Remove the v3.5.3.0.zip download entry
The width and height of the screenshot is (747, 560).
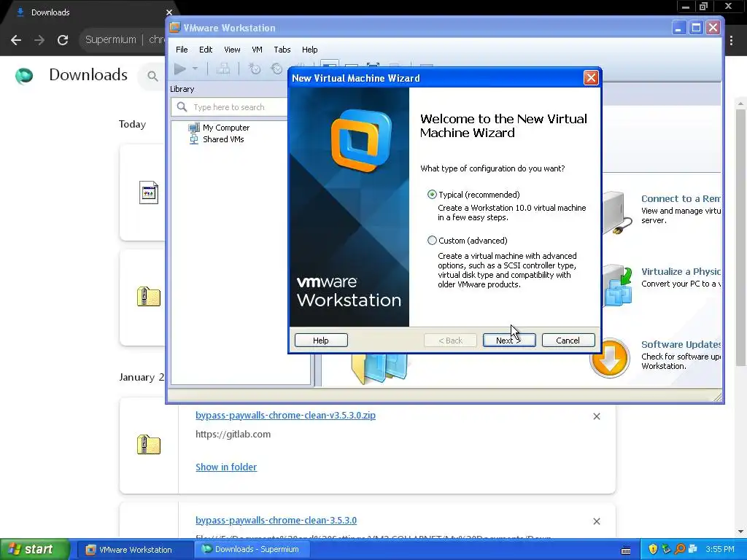click(597, 416)
